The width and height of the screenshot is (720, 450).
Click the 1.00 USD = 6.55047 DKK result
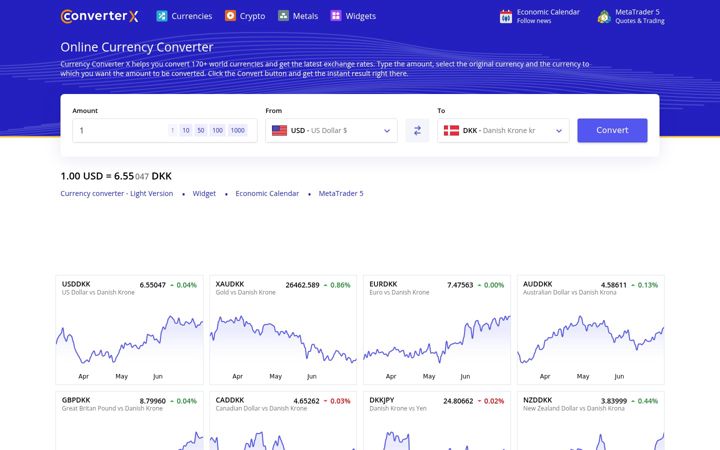pyautogui.click(x=116, y=176)
